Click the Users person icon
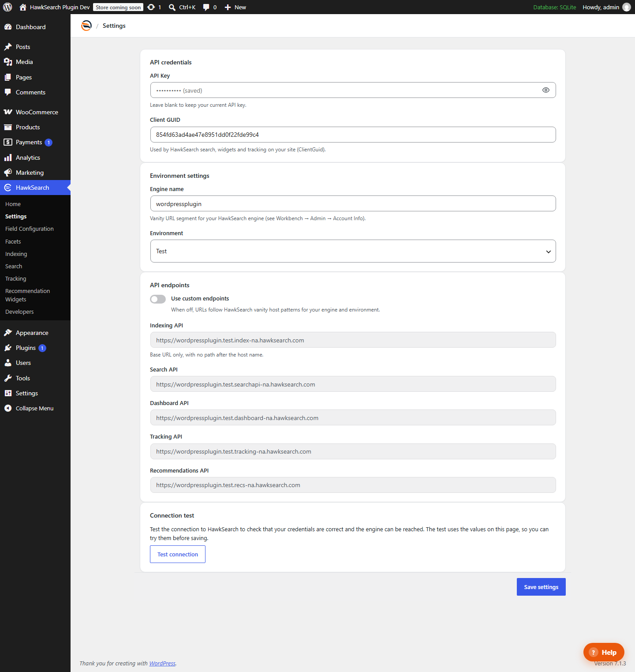Image resolution: width=635 pixels, height=672 pixels. (x=8, y=363)
